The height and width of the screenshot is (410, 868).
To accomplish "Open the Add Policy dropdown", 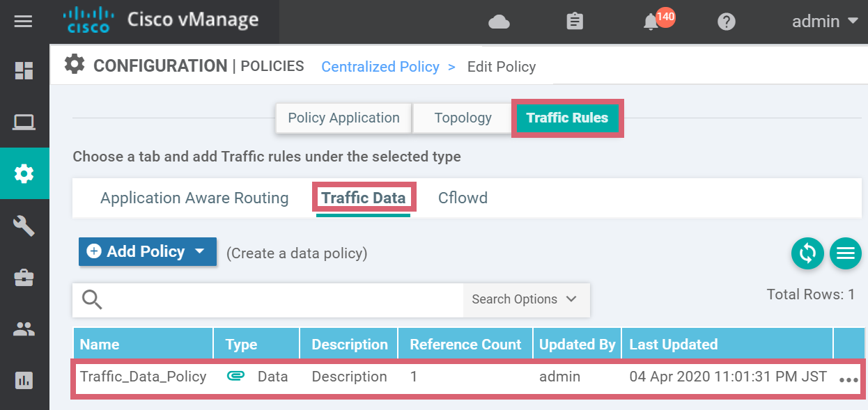I will pos(148,252).
